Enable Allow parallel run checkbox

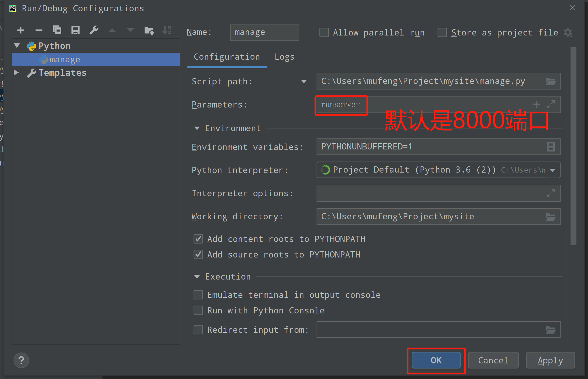tap(324, 33)
